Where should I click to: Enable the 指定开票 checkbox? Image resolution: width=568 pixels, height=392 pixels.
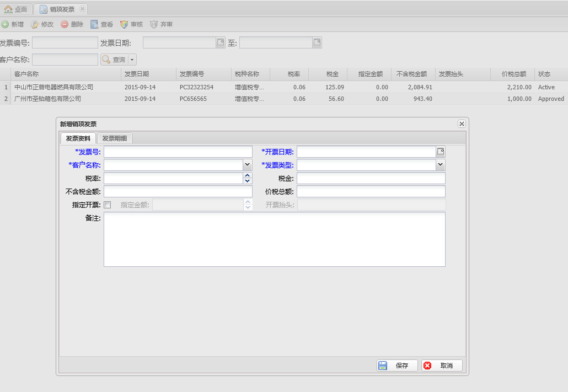(x=108, y=205)
